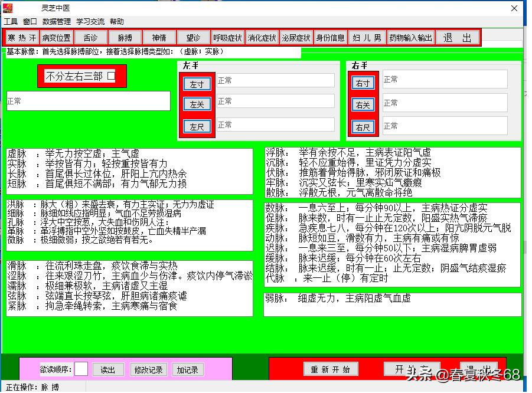Open the 数据管理 menu
Screen dimensions: 532x393
pos(57,21)
